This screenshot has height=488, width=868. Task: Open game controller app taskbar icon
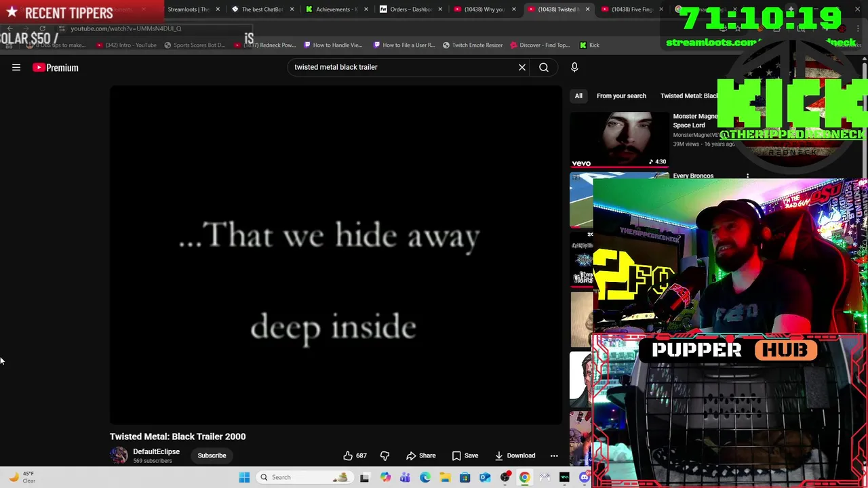pos(545,477)
